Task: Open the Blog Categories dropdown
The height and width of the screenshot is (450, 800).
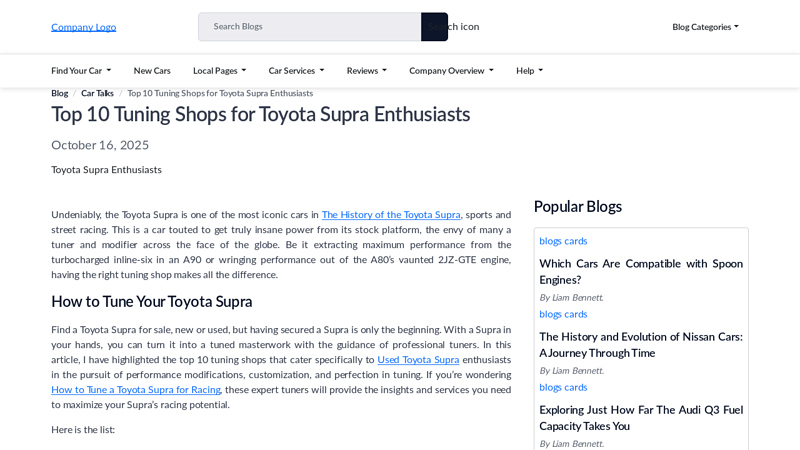Action: click(705, 27)
